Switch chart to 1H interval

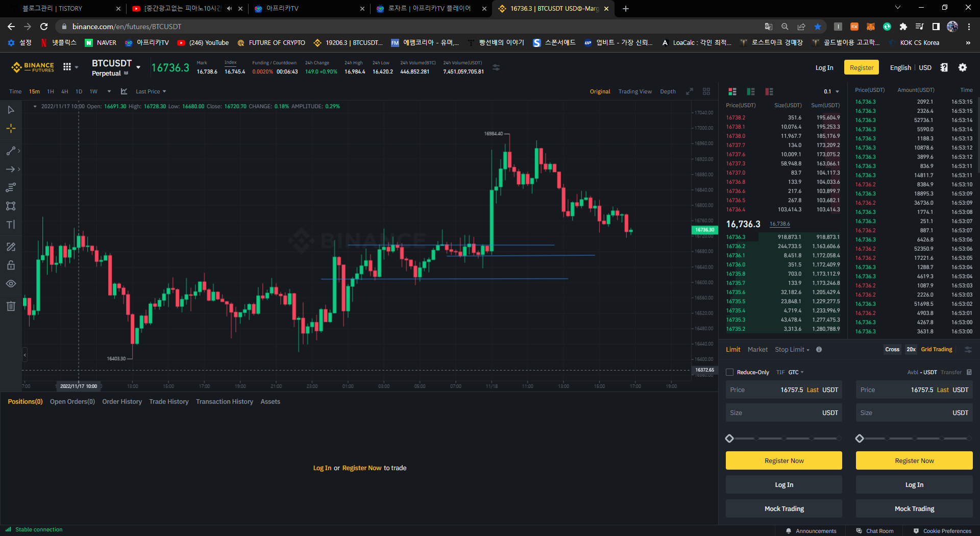point(51,91)
